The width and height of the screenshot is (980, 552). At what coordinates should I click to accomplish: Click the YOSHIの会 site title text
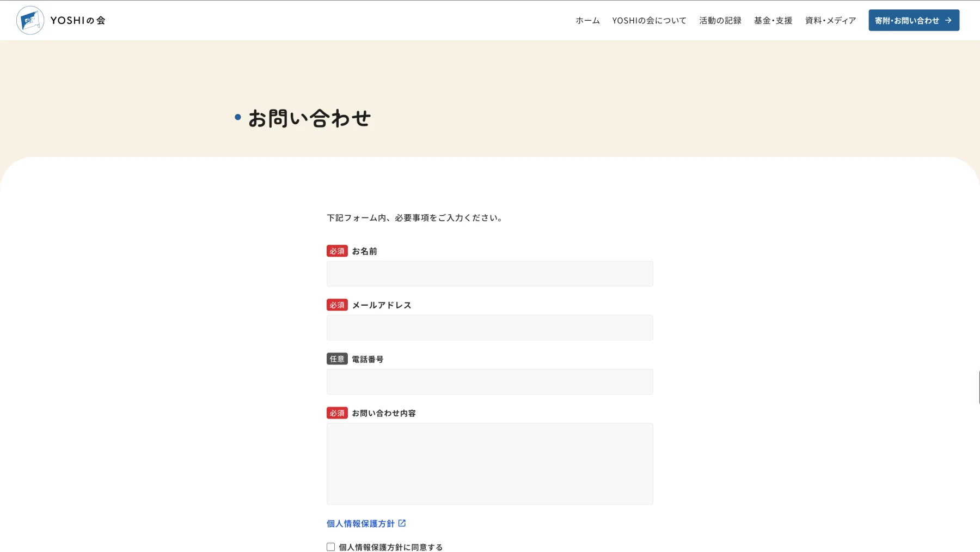tap(78, 20)
